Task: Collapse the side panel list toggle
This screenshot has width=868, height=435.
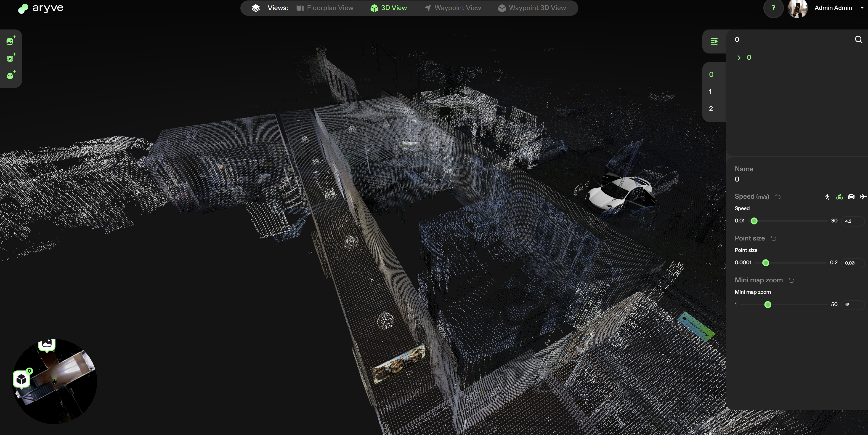Action: point(714,41)
